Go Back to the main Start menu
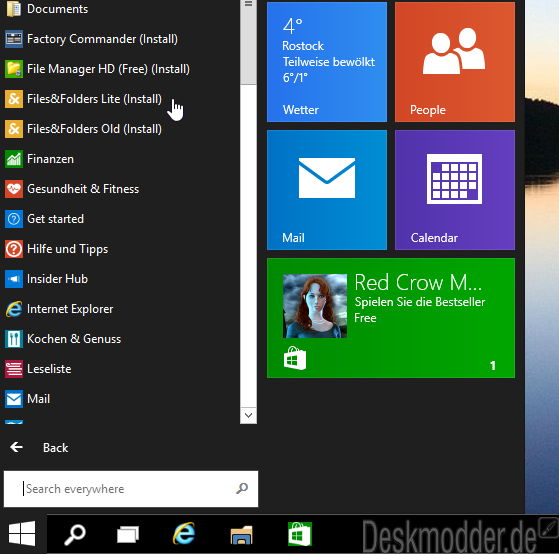 pos(39,447)
